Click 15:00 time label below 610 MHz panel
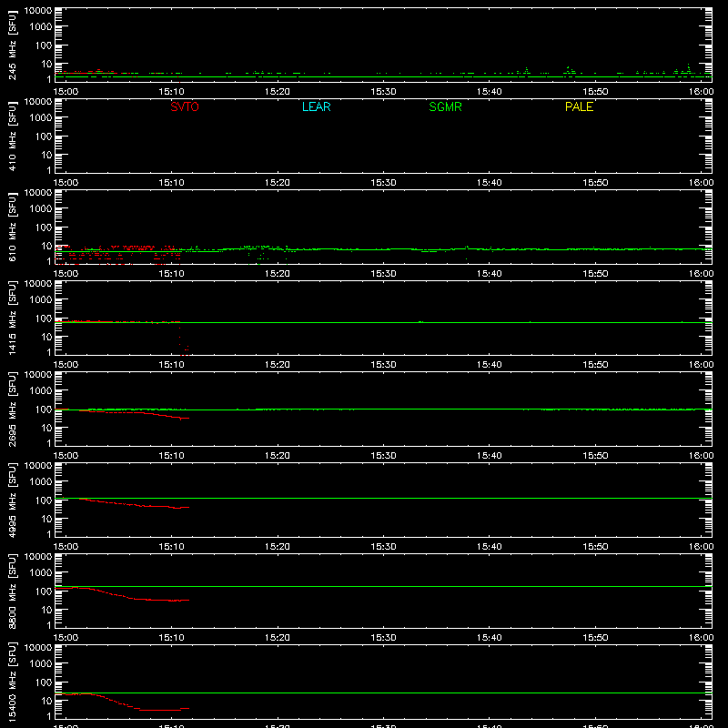The width and height of the screenshot is (728, 728). click(66, 274)
